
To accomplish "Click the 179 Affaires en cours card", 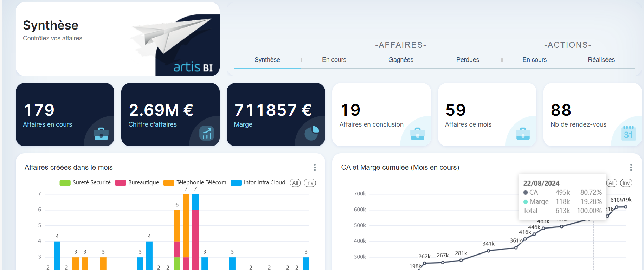I will [65, 115].
